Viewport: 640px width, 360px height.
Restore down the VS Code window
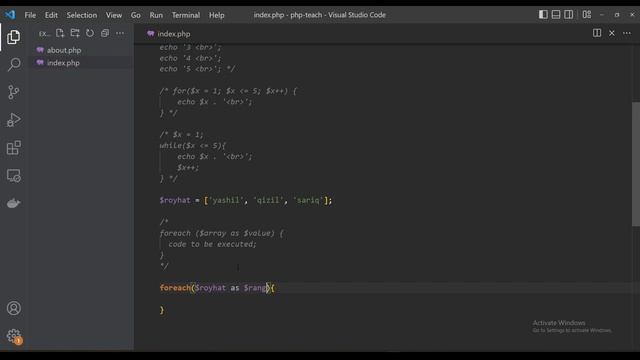[617, 15]
